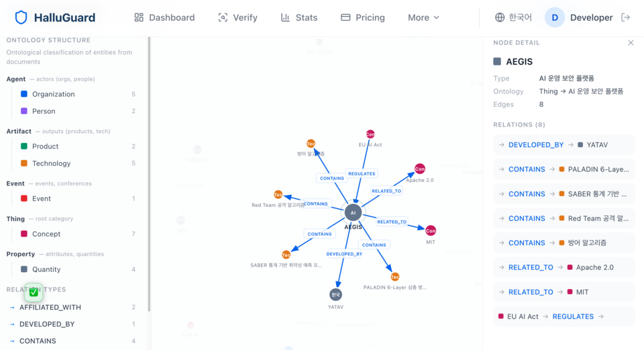Go to the Dashboard tab
This screenshot has height=350, width=644.
[164, 17]
